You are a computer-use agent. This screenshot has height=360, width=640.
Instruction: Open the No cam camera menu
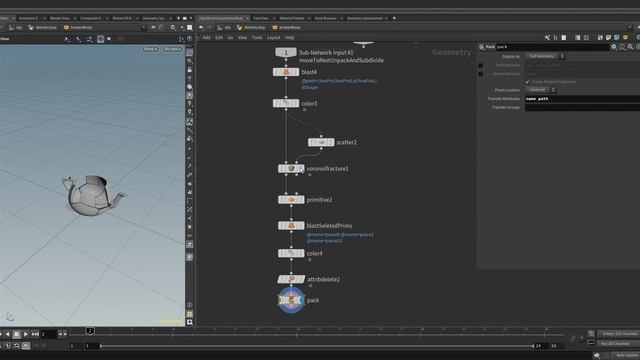[x=172, y=49]
